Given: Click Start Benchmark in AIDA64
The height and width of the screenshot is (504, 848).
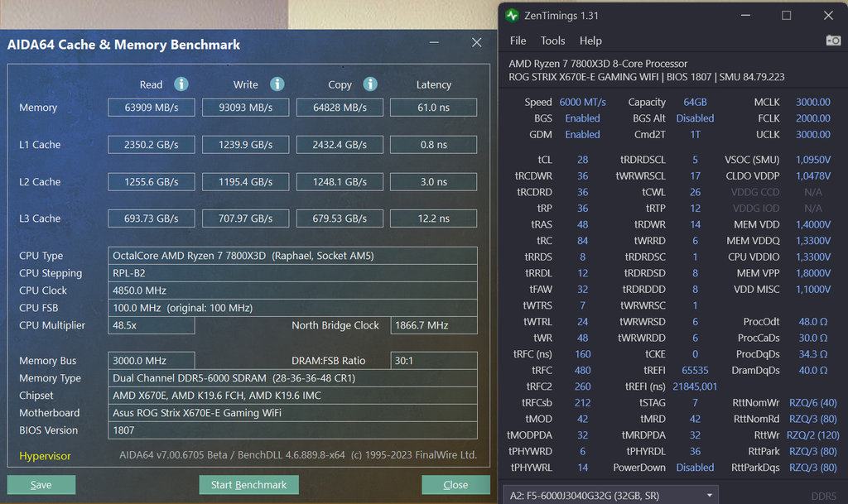Looking at the screenshot, I should [x=248, y=485].
